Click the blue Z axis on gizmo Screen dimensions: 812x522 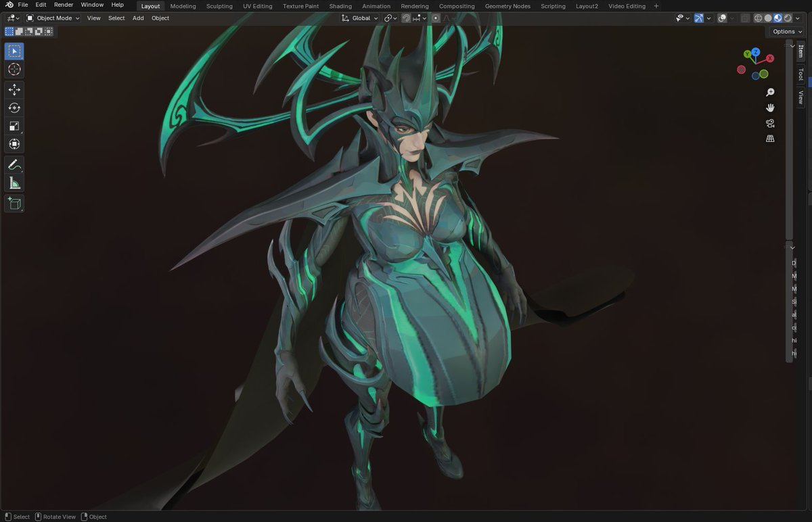tap(756, 51)
